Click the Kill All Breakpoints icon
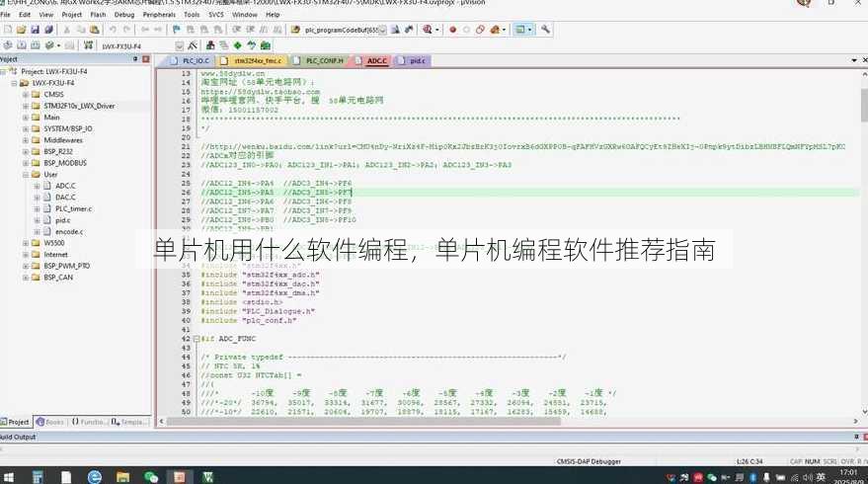The width and height of the screenshot is (868, 484). click(495, 30)
